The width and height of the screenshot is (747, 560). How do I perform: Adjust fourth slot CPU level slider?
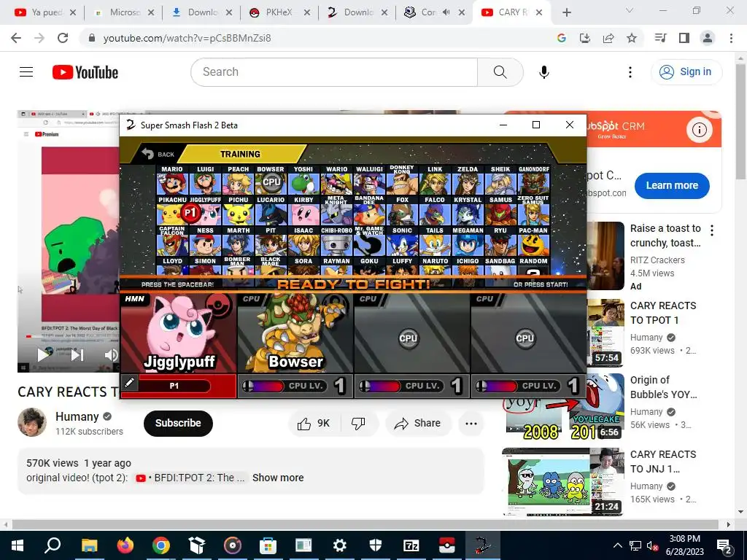tap(496, 386)
